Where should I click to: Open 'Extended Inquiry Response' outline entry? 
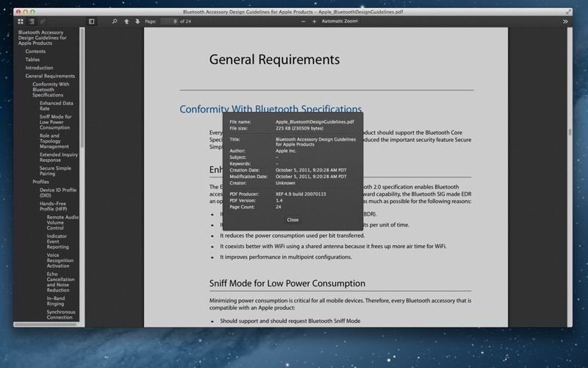coord(59,157)
